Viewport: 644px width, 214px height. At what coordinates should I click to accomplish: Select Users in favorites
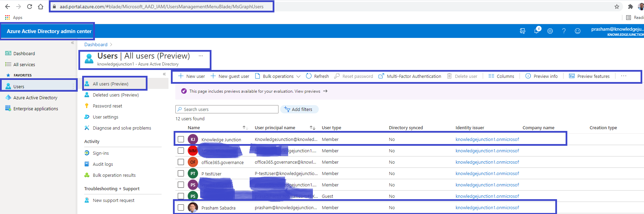39,86
